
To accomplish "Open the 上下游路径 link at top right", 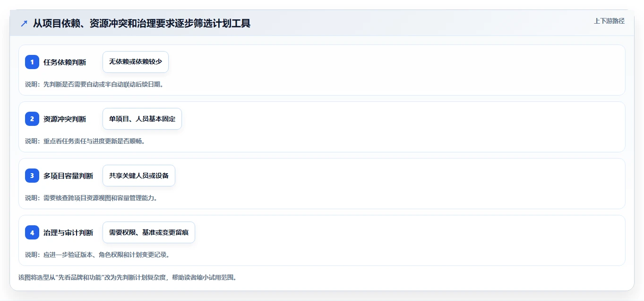I will [x=609, y=21].
